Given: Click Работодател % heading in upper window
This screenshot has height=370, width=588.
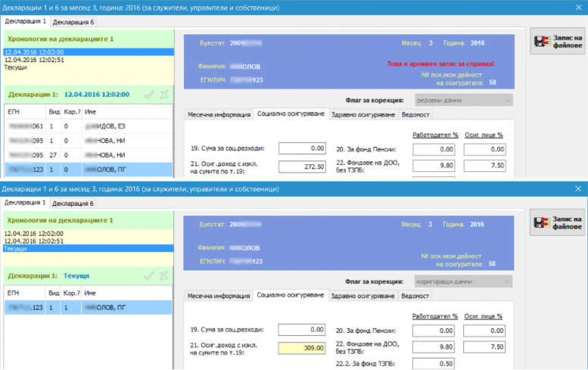Looking at the screenshot, I should coord(435,135).
